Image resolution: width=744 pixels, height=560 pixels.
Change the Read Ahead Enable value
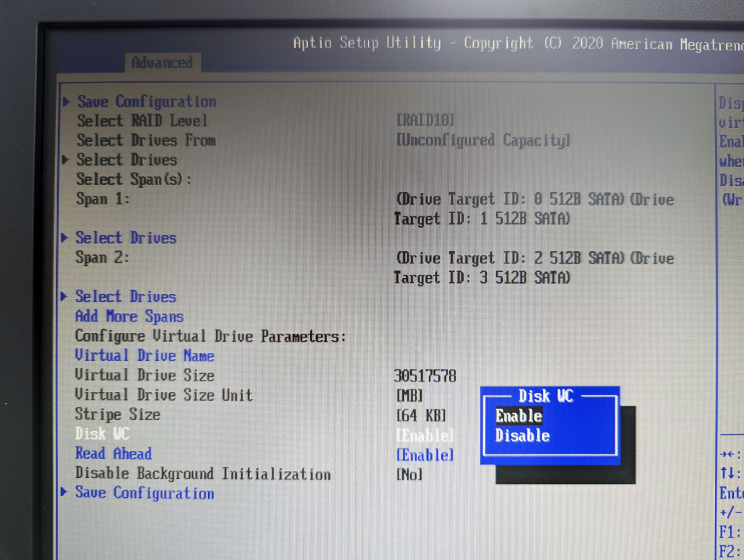click(x=425, y=455)
